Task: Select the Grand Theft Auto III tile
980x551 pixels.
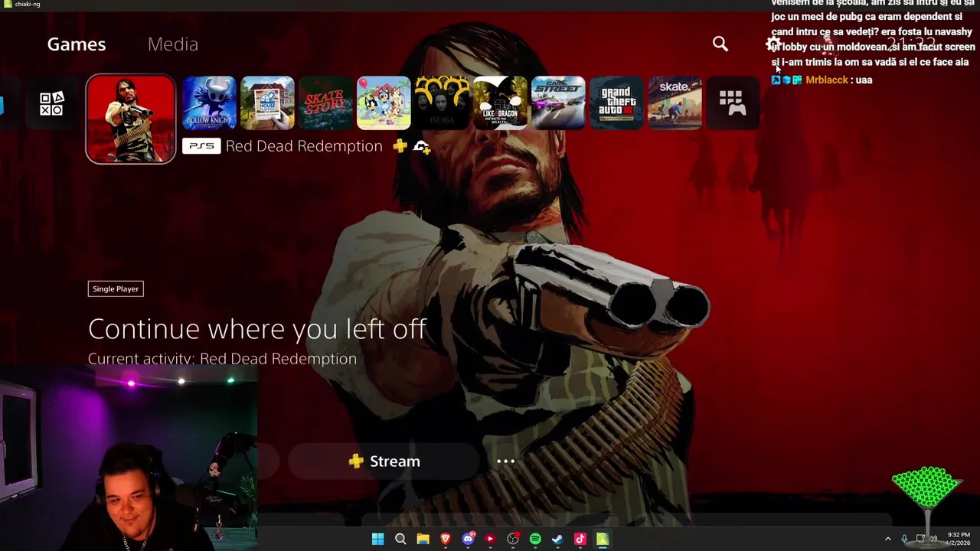Action: pos(616,103)
